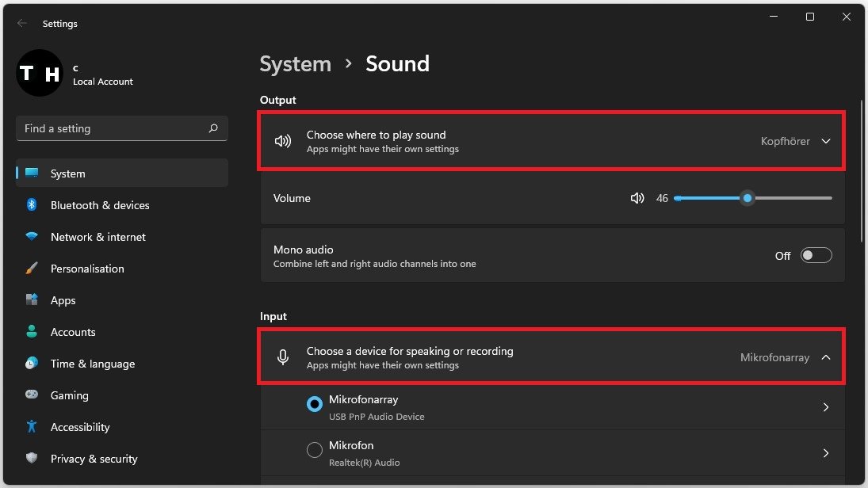Image resolution: width=868 pixels, height=488 pixels.
Task: Click the Network & internet Wi-Fi icon
Action: point(32,237)
